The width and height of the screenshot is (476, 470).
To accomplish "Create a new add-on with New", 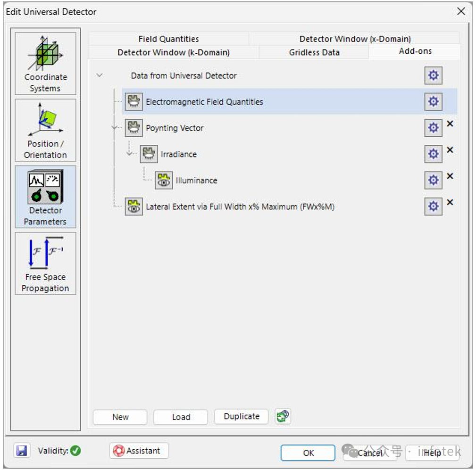I will [x=120, y=417].
